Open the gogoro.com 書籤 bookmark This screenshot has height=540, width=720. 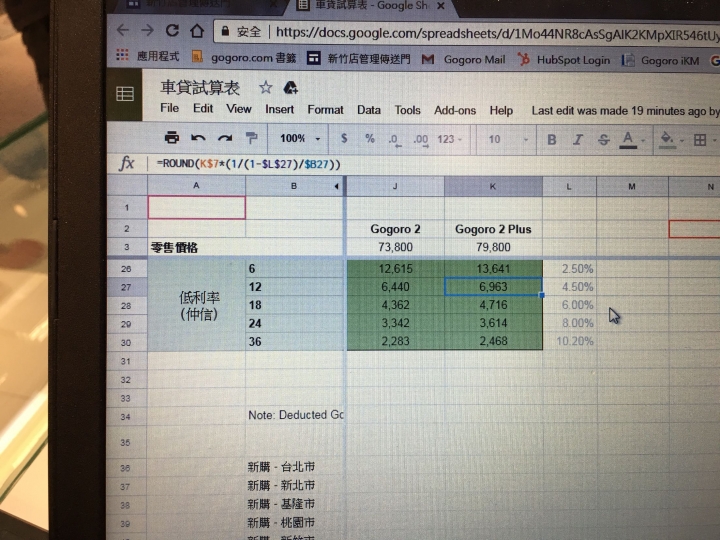[x=244, y=57]
